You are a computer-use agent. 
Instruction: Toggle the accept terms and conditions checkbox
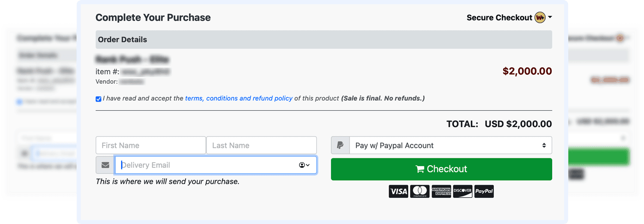[99, 99]
